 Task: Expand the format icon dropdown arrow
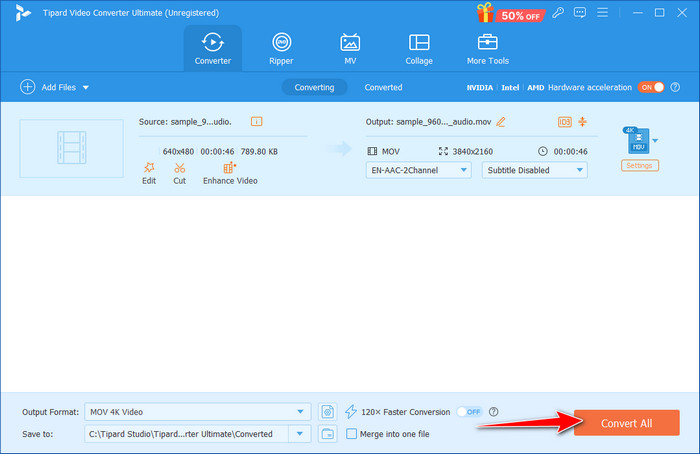click(x=655, y=141)
